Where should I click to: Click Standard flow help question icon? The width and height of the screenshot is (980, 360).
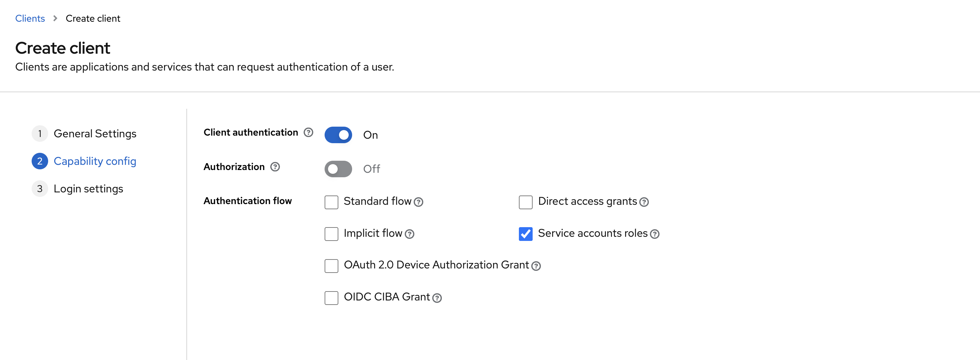tap(418, 202)
